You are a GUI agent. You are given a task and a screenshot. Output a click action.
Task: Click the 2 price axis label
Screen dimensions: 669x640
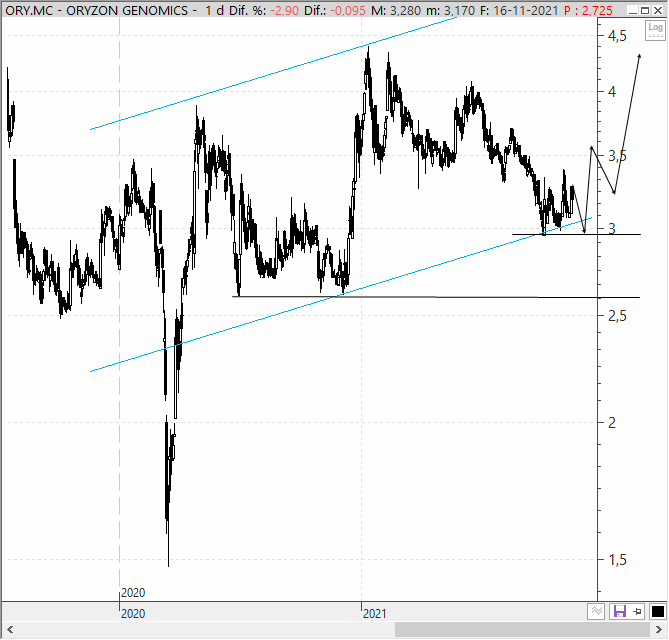click(612, 423)
